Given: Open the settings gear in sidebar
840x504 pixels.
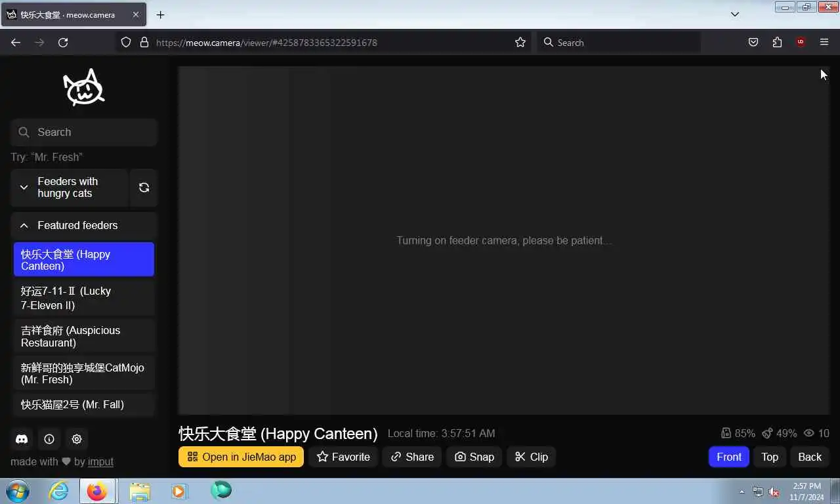Looking at the screenshot, I should 77,439.
